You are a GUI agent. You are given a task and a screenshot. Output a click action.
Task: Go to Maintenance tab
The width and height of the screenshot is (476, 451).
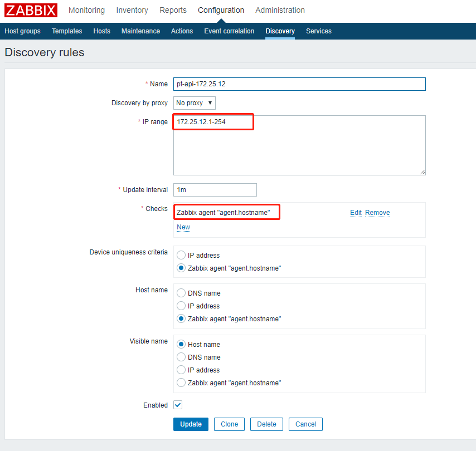point(140,31)
